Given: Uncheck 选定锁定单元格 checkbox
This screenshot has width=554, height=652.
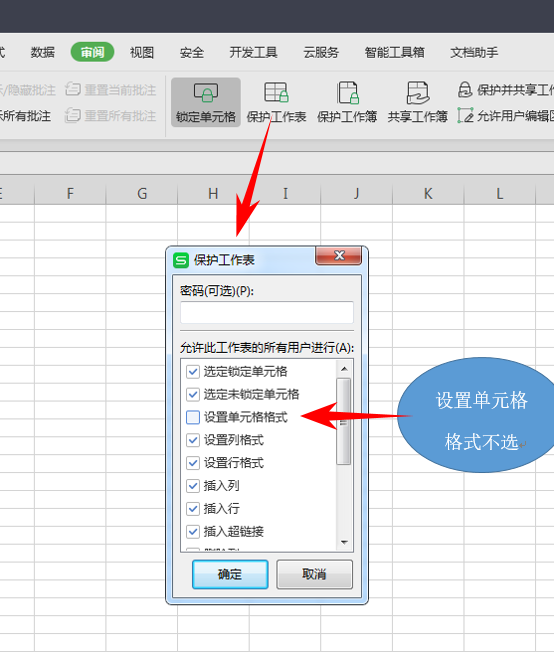Looking at the screenshot, I should click(193, 371).
